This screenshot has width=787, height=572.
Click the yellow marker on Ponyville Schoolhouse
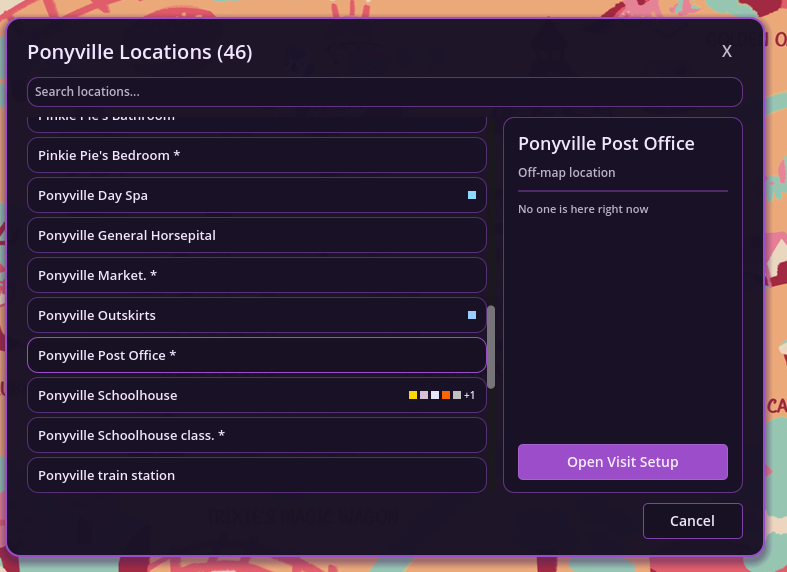(x=413, y=395)
